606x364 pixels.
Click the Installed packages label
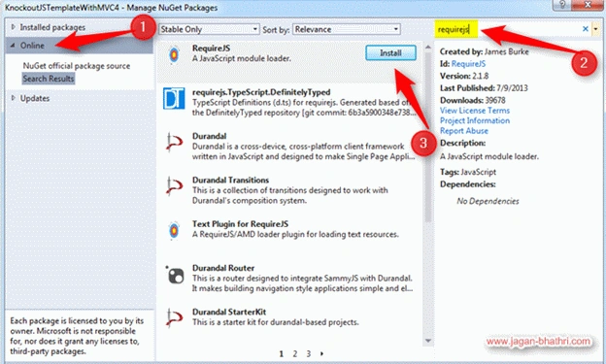click(52, 27)
